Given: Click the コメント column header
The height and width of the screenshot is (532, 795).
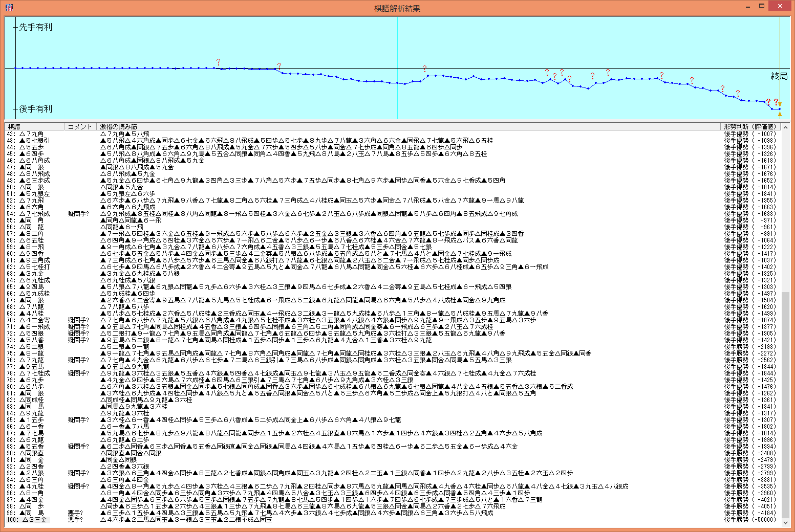Looking at the screenshot, I should (x=80, y=126).
